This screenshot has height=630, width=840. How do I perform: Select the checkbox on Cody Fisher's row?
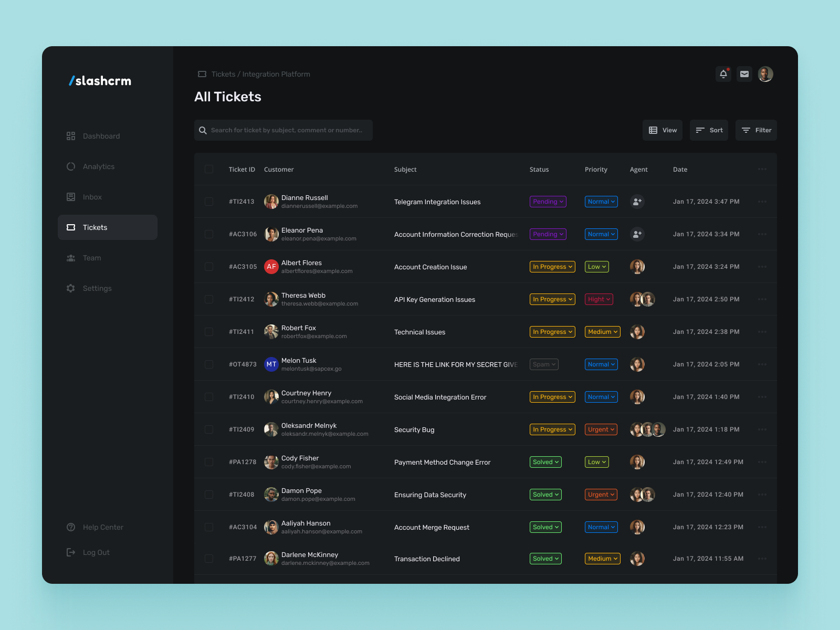[209, 462]
